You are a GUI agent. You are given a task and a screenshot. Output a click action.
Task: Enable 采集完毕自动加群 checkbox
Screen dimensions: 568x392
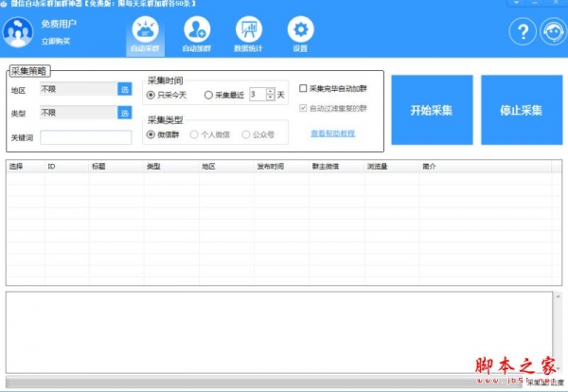point(303,88)
